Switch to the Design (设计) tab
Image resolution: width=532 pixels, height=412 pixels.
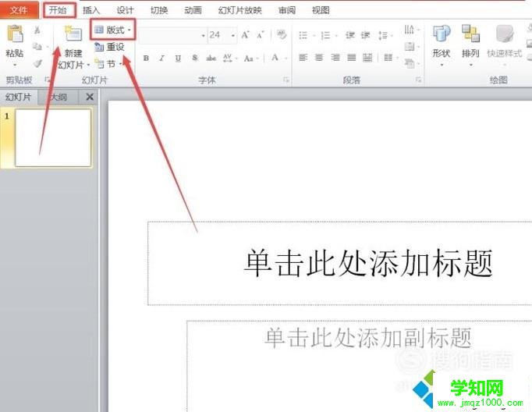125,10
